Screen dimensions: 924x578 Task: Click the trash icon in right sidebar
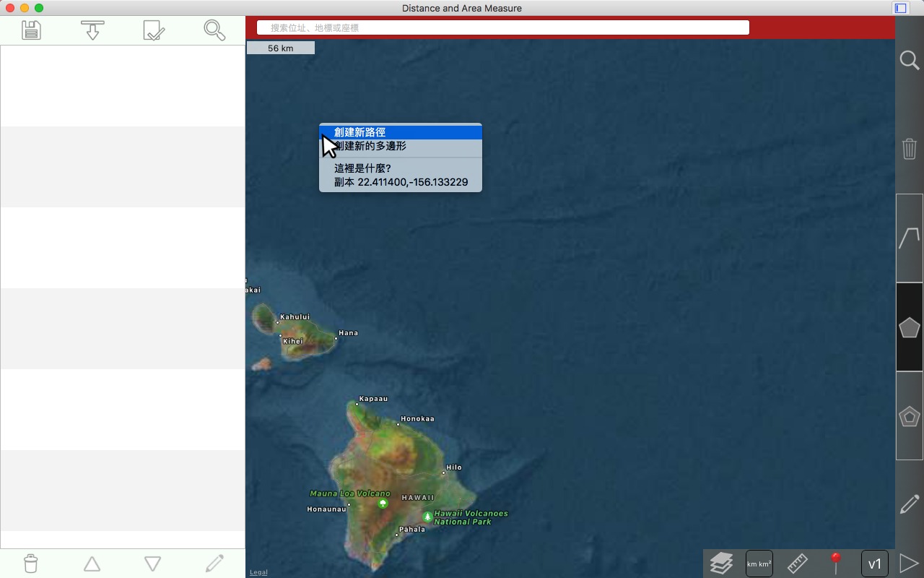tap(909, 149)
